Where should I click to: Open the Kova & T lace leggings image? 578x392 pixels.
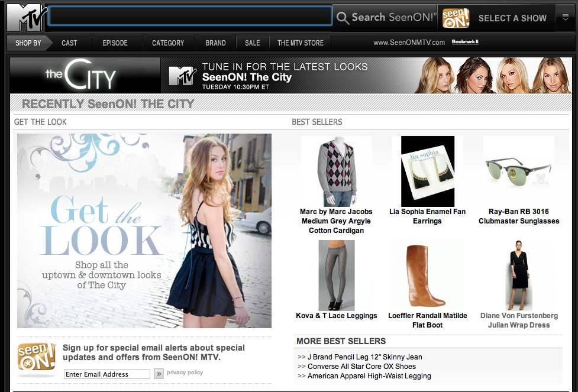[337, 276]
